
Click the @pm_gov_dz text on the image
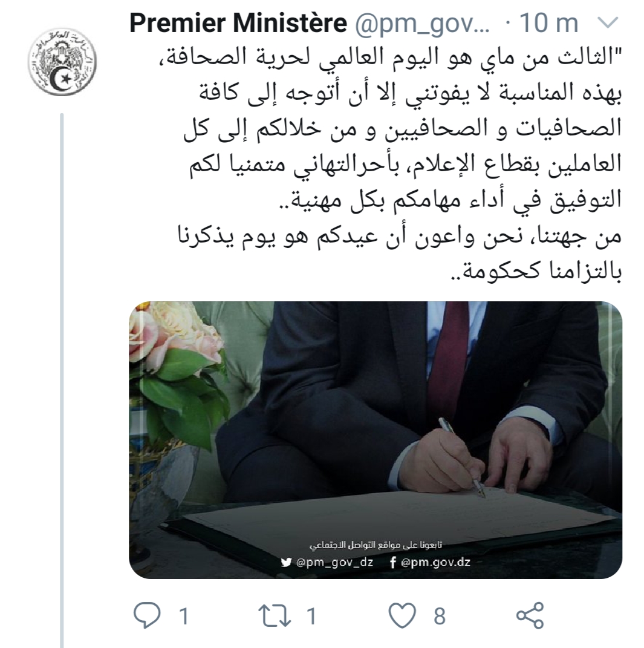click(334, 562)
